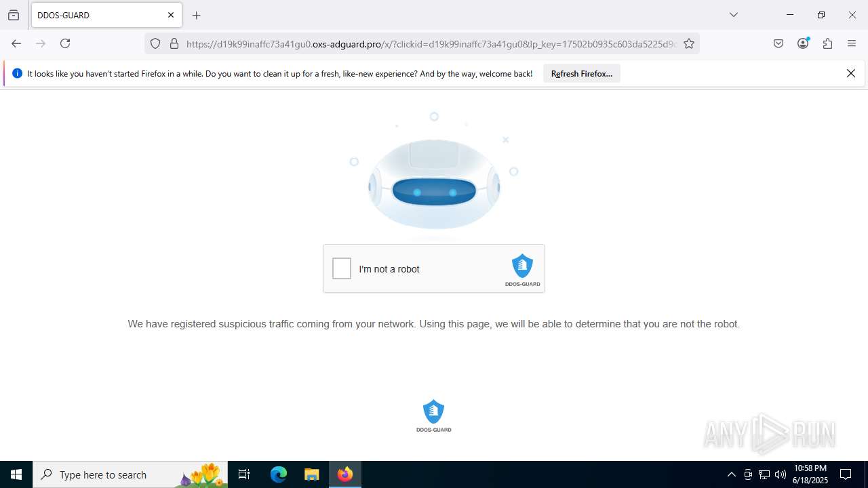Open the Windows Start menu
The image size is (868, 488).
[16, 474]
